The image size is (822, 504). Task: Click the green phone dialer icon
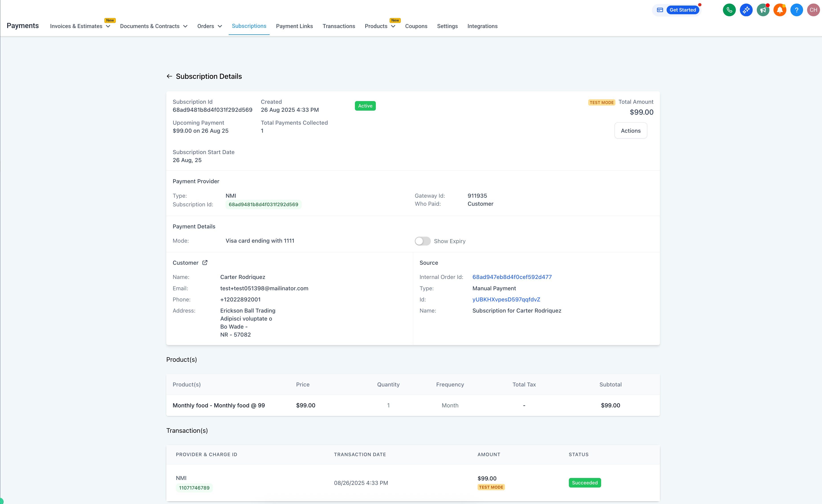[x=729, y=10]
